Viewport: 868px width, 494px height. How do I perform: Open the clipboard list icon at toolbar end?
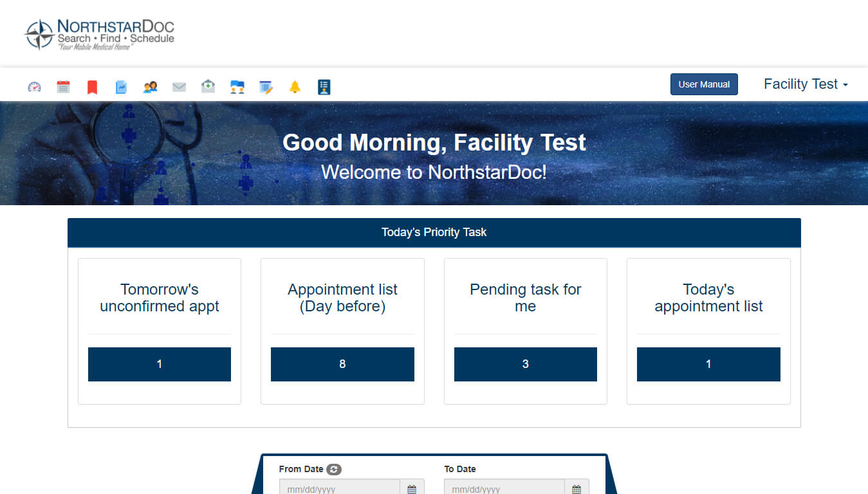pyautogui.click(x=324, y=86)
